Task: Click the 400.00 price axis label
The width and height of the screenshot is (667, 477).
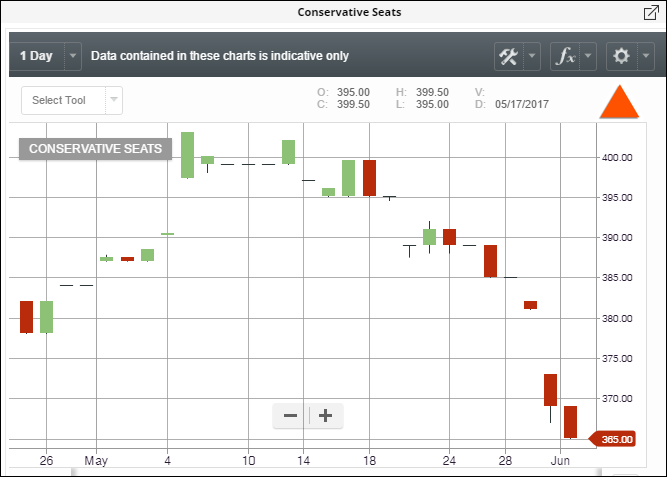Action: (615, 158)
